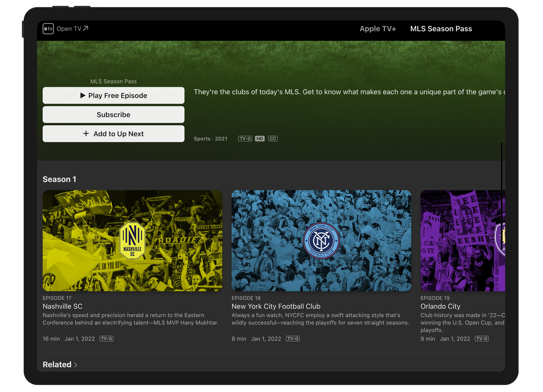Click the Nashville SC crest logo
Viewport: 543px width, 392px height.
coord(132,240)
